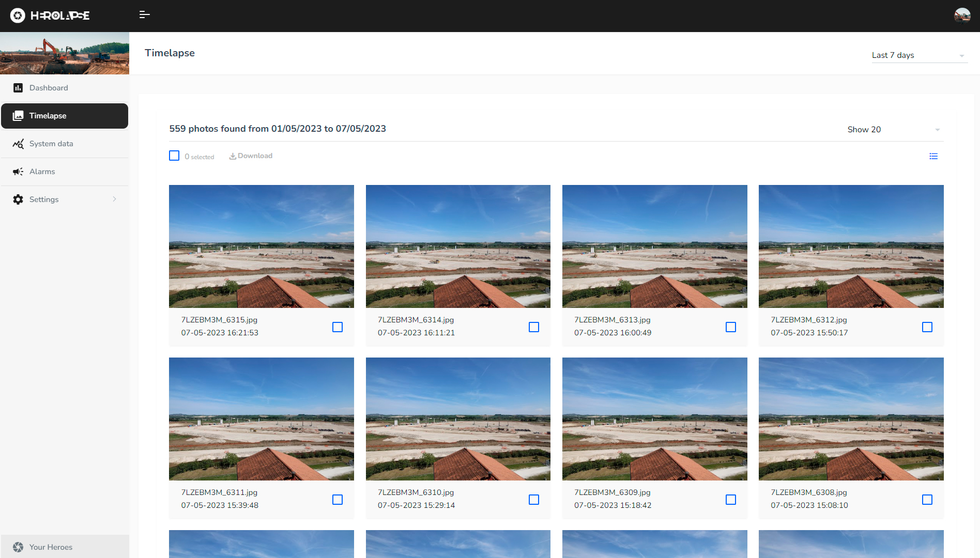Click the Timelapse photo library icon

click(x=18, y=116)
